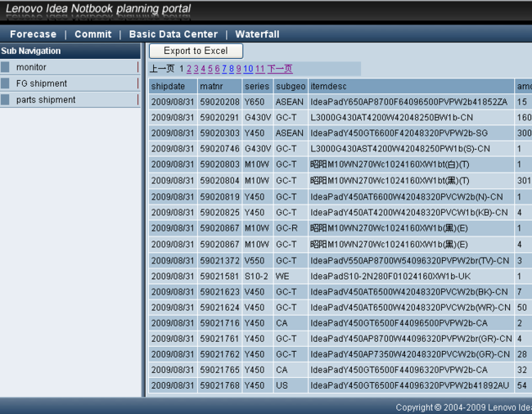Screen dimensions: 532x414
Task: Click item IdeaPadV550AP8700W54096320PVPW2br(TV)-CN
Action: pyautogui.click(x=410, y=260)
